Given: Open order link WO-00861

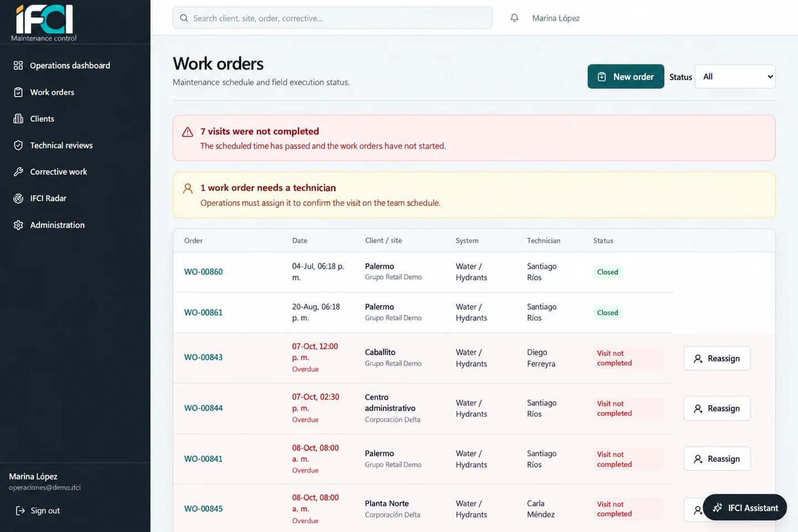Looking at the screenshot, I should (x=203, y=313).
